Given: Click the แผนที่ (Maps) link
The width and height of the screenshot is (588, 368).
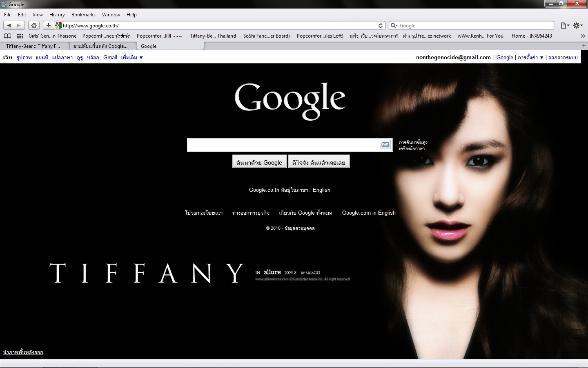Looking at the screenshot, I should point(42,58).
